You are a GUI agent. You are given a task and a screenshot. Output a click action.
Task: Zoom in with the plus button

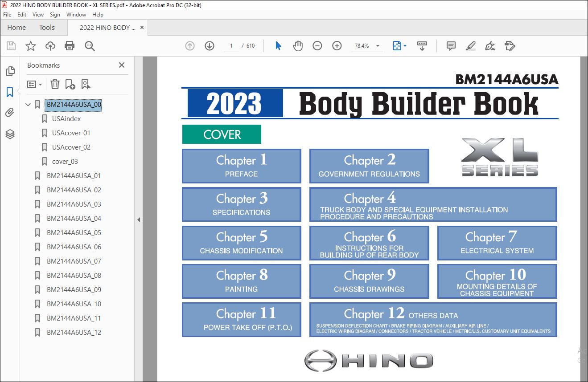(337, 45)
